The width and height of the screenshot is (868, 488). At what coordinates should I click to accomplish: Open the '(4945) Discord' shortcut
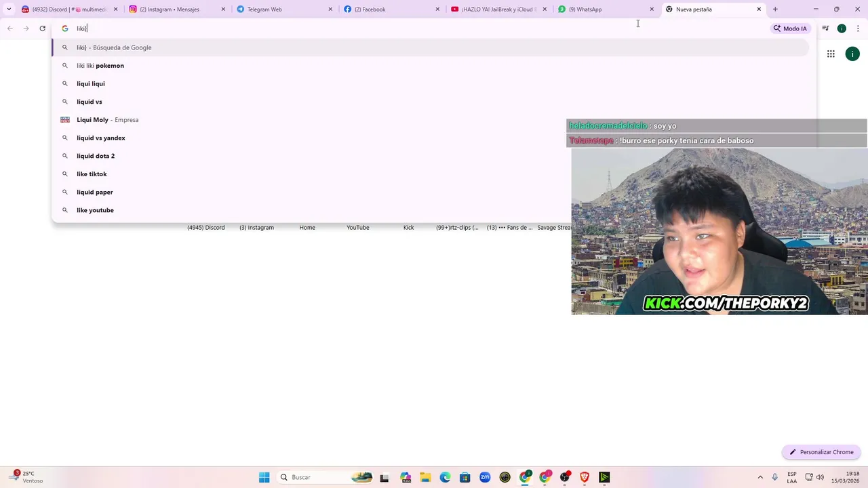point(206,228)
